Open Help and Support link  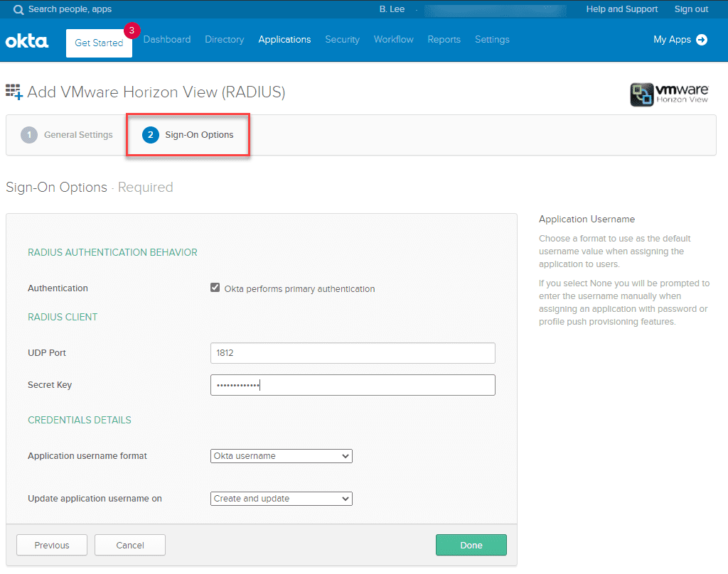(621, 9)
